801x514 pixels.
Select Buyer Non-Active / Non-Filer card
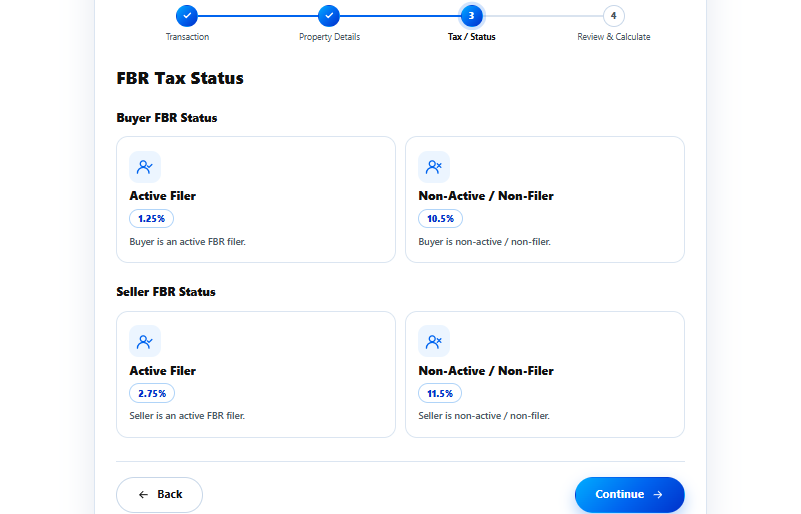545,199
